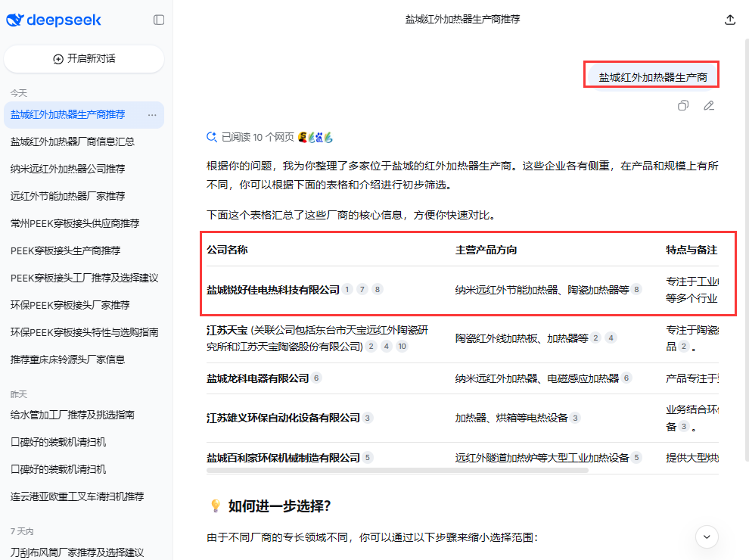Select the 连云港亚欧重工叉车清扫机推荐 chat
749x560 pixels.
pos(77,496)
